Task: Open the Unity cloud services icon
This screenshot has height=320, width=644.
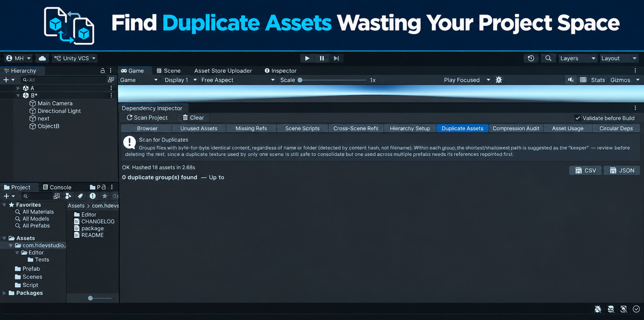Action: coord(42,58)
